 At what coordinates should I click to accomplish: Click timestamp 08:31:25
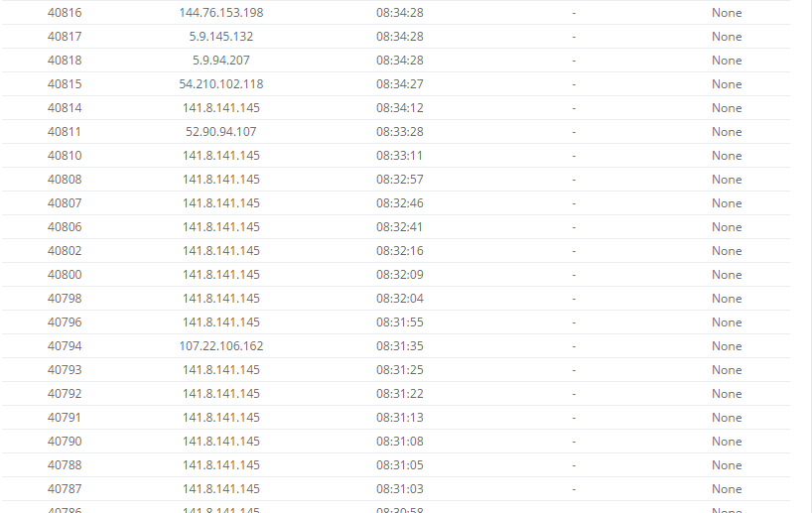pyautogui.click(x=400, y=369)
